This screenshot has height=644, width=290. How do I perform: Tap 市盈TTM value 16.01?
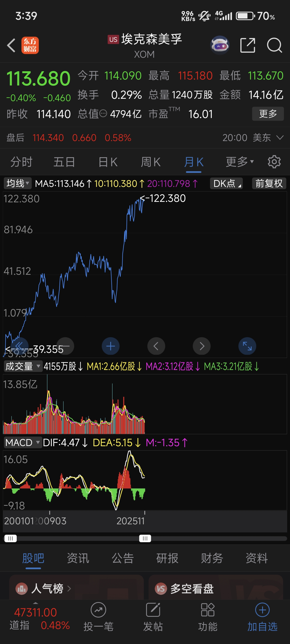[200, 114]
